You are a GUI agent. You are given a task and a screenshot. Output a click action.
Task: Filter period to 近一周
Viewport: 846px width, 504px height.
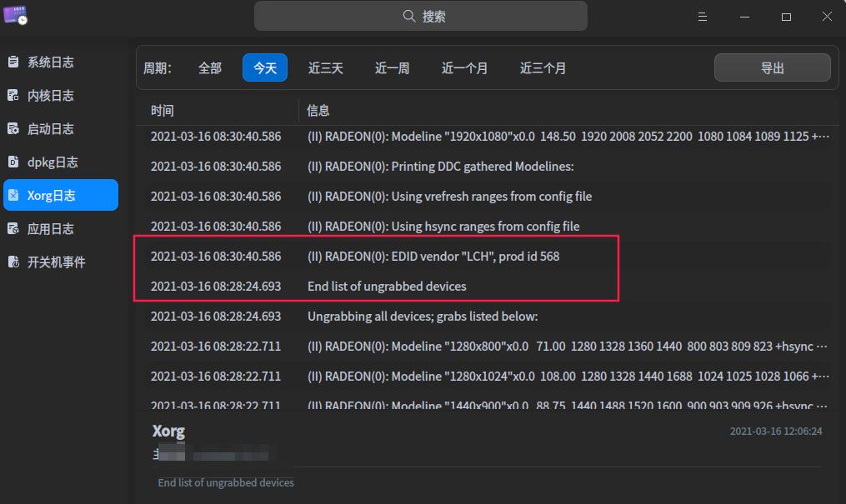[393, 68]
